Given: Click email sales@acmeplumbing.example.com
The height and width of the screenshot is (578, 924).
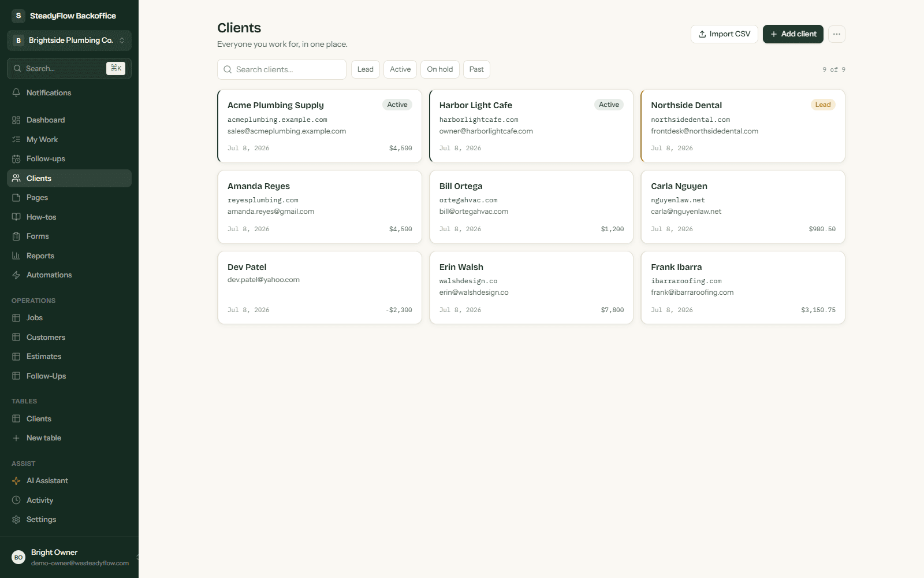Looking at the screenshot, I should tap(286, 131).
